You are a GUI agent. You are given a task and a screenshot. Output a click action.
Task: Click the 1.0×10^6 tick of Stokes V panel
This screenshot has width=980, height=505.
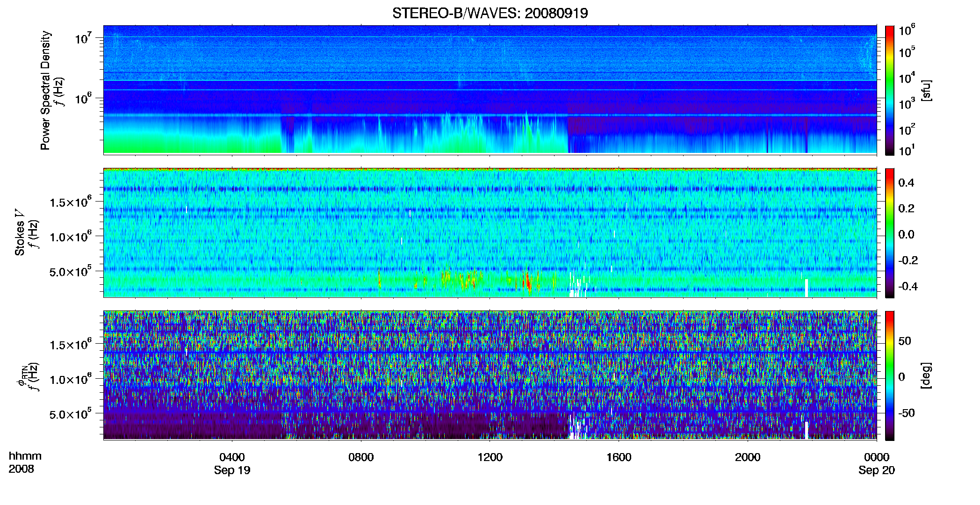click(71, 237)
